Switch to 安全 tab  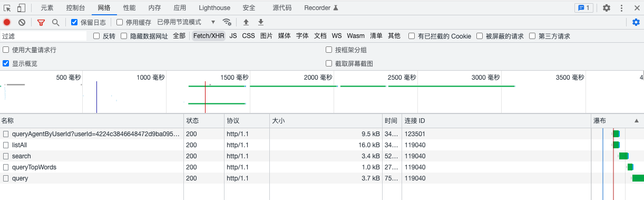(249, 8)
